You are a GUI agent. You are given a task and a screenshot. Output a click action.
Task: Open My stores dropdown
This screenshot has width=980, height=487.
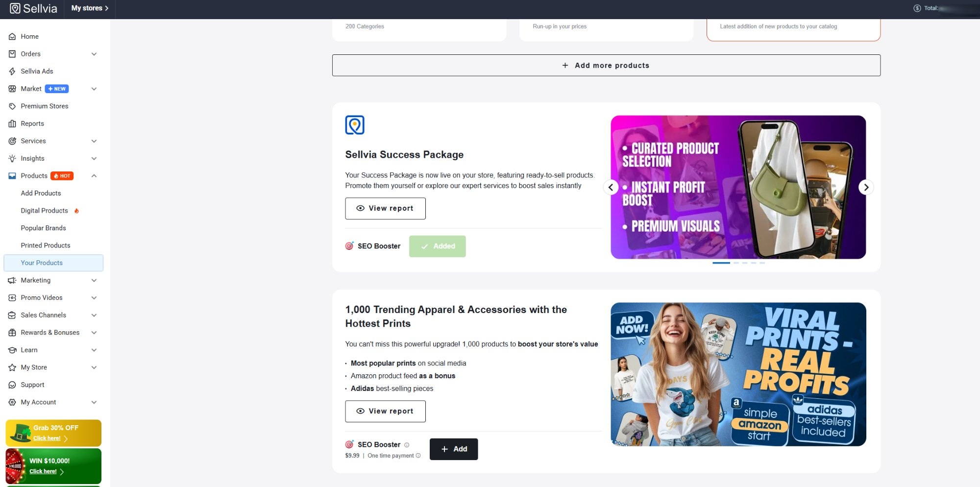click(90, 8)
